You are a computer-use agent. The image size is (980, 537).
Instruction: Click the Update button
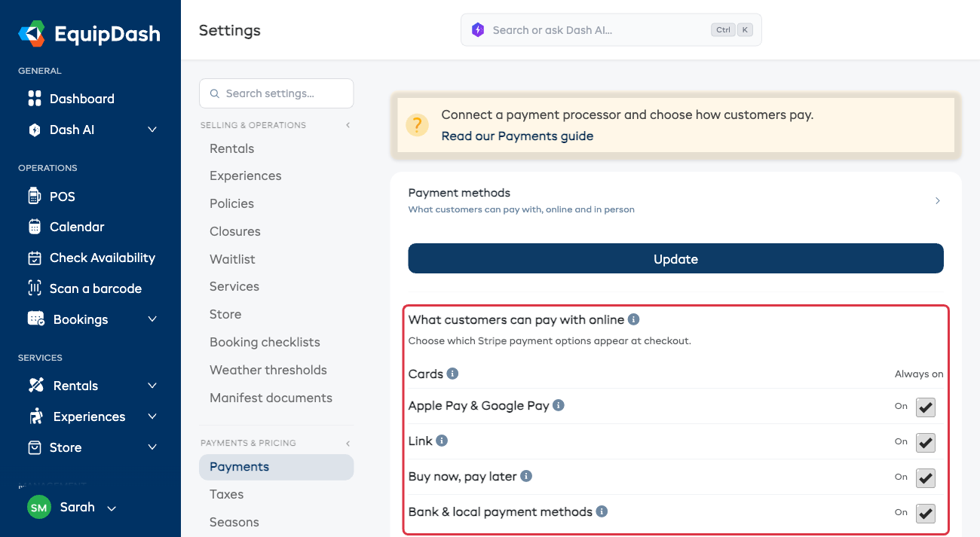675,258
